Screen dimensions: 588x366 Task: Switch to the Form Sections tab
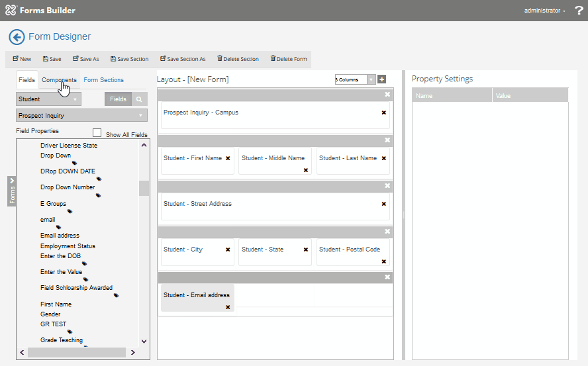coord(103,80)
